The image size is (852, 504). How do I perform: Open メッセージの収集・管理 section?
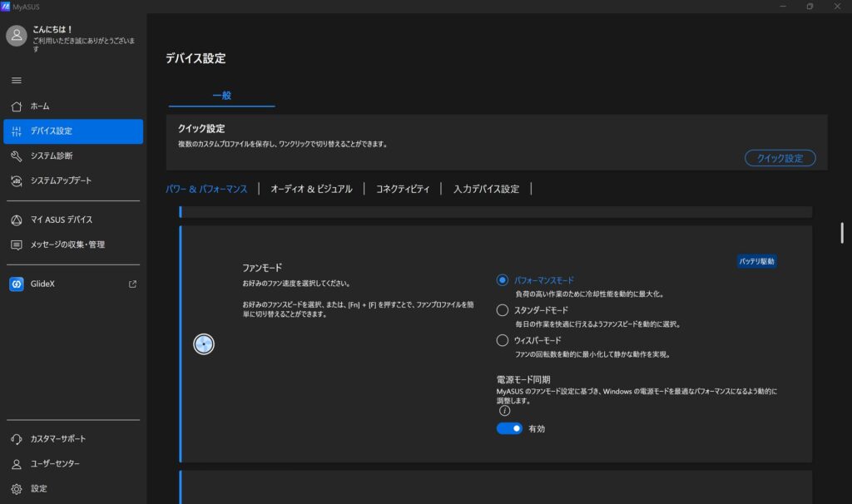click(x=67, y=245)
